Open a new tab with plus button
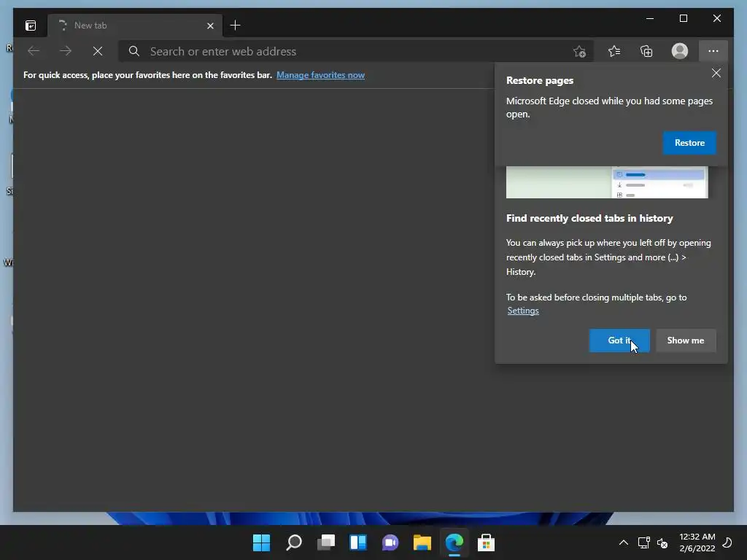747x560 pixels. [x=236, y=26]
